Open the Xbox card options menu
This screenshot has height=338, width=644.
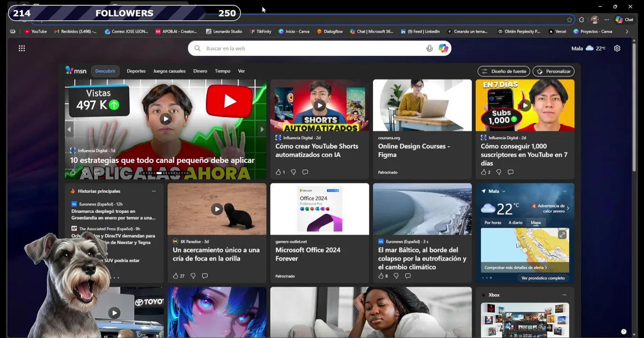click(x=565, y=295)
